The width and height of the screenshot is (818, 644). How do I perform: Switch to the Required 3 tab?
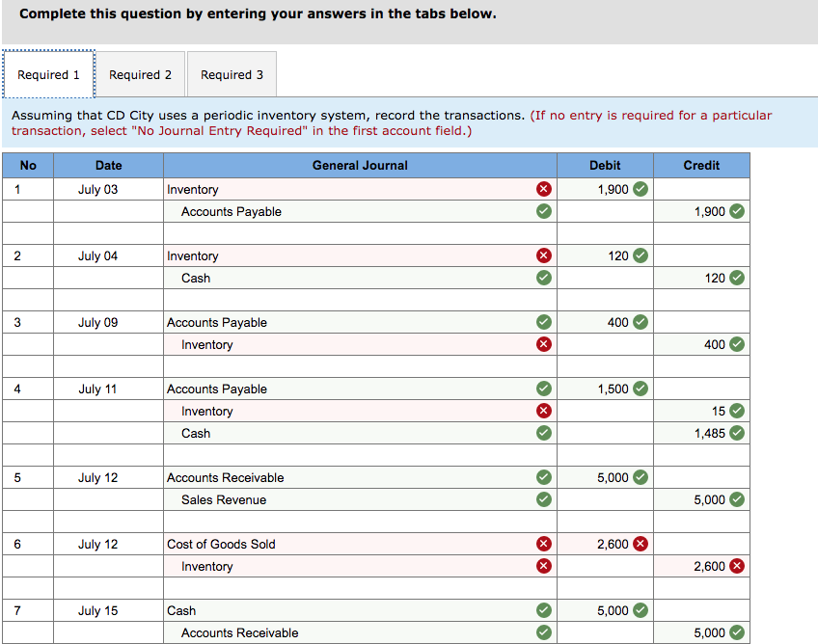pyautogui.click(x=232, y=74)
